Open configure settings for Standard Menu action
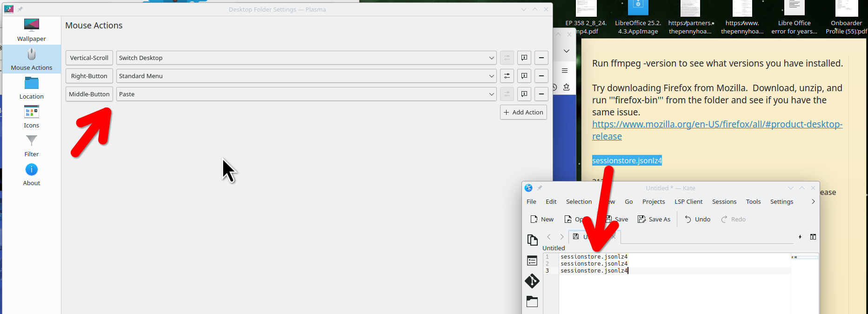868x314 pixels. [507, 76]
